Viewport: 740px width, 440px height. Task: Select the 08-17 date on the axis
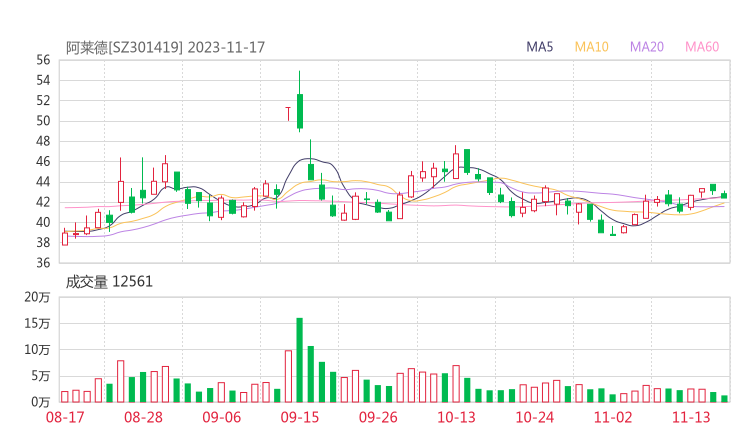tap(65, 417)
